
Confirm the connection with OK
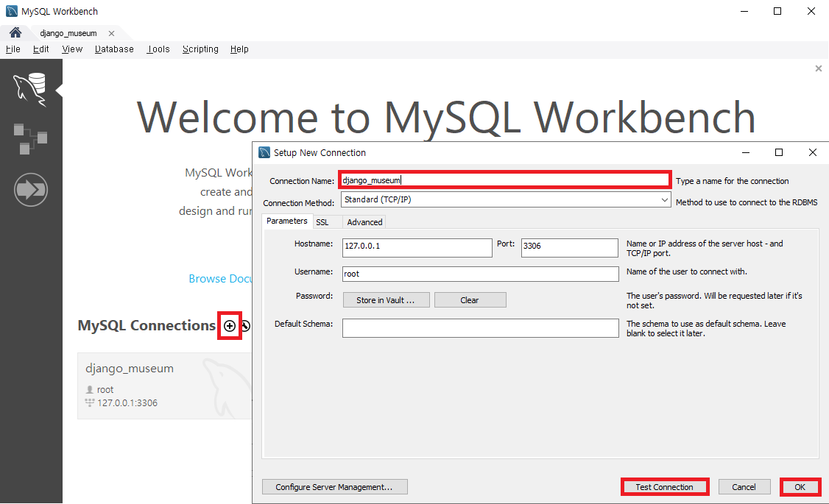coord(800,487)
